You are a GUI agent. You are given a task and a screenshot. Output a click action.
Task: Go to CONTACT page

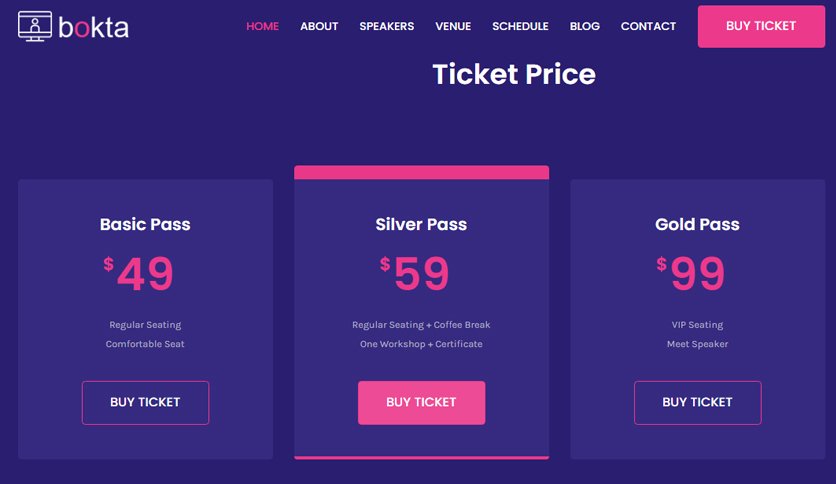point(648,26)
